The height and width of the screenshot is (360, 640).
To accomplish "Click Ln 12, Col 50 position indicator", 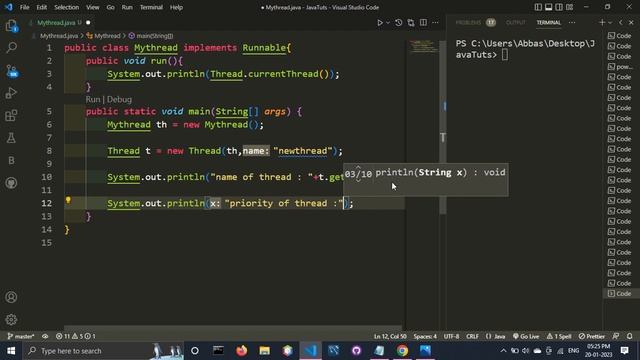I will click(x=390, y=336).
